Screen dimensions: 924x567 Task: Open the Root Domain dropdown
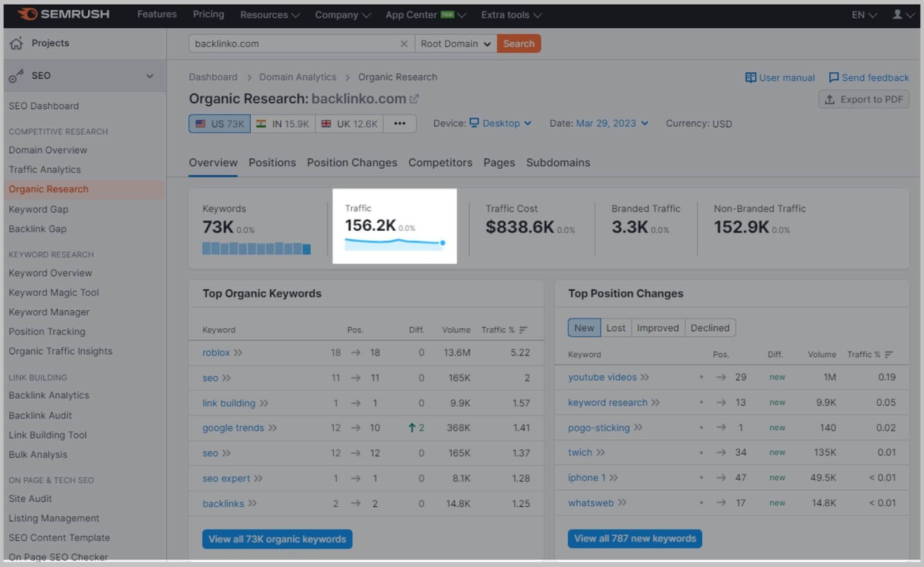pyautogui.click(x=456, y=44)
